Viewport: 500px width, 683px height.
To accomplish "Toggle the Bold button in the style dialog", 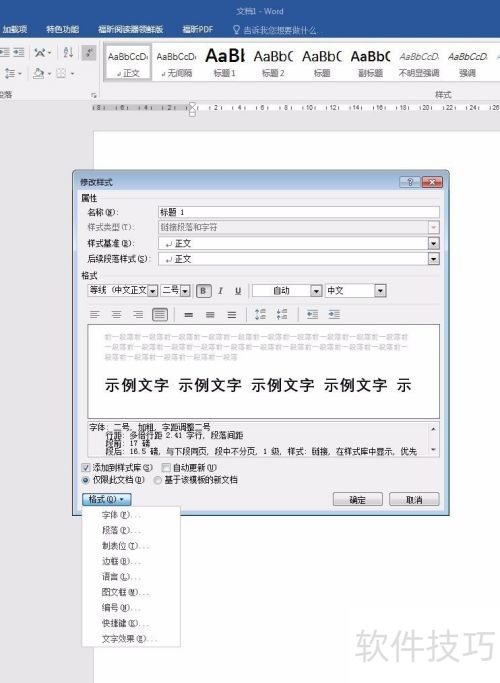I will (203, 291).
